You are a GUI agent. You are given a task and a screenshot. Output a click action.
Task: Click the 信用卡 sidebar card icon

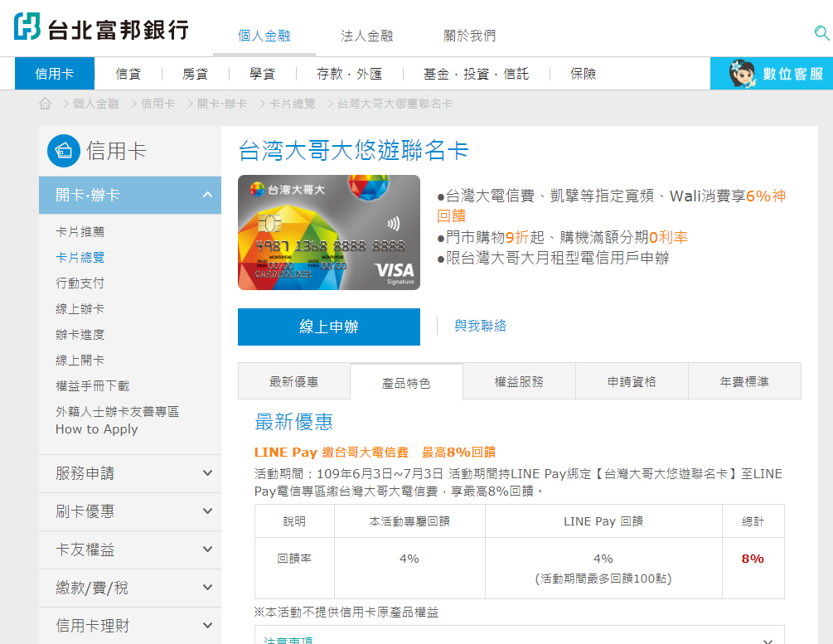tap(64, 151)
